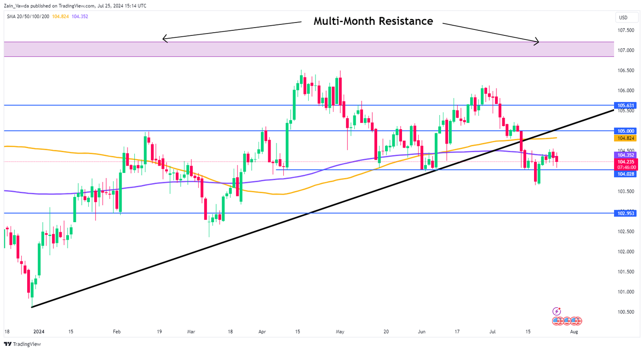
Task: Select the 105.000 blue price level label
Action: [626, 131]
